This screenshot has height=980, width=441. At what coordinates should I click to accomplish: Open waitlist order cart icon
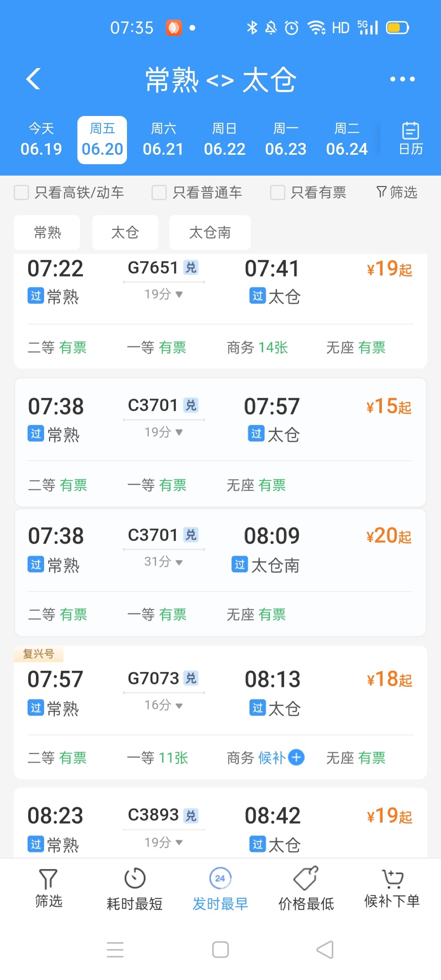coord(392,879)
